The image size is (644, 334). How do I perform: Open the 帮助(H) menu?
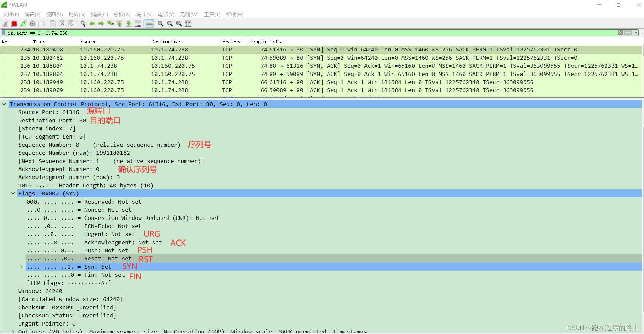pyautogui.click(x=235, y=15)
